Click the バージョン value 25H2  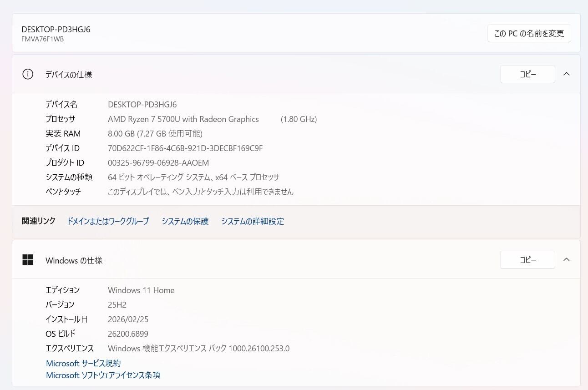pos(117,305)
